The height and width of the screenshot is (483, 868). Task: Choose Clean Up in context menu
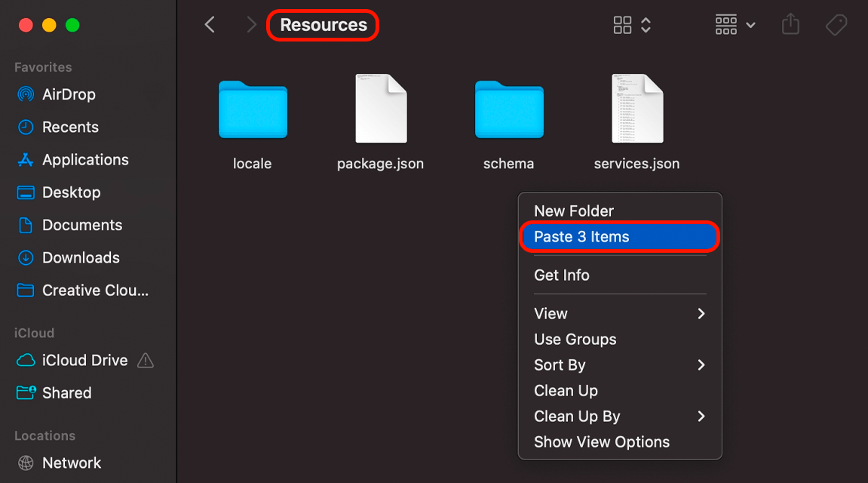[x=619, y=391]
